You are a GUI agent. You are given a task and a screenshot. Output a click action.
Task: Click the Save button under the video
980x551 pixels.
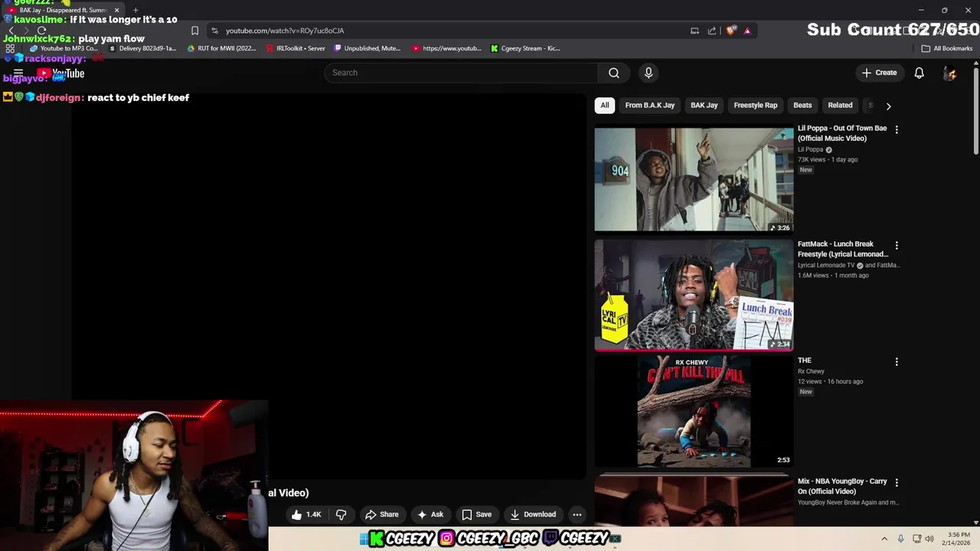[x=476, y=514]
